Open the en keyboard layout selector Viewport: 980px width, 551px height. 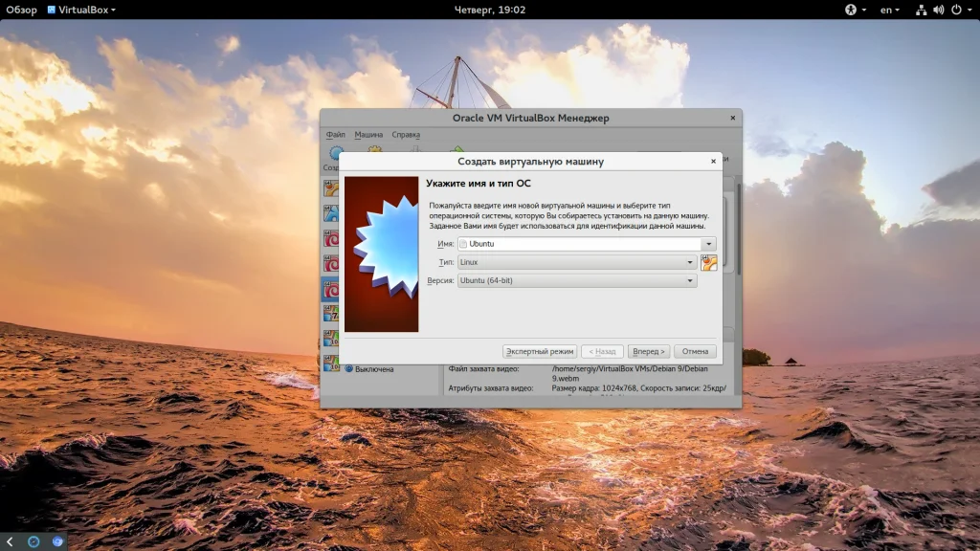click(889, 10)
